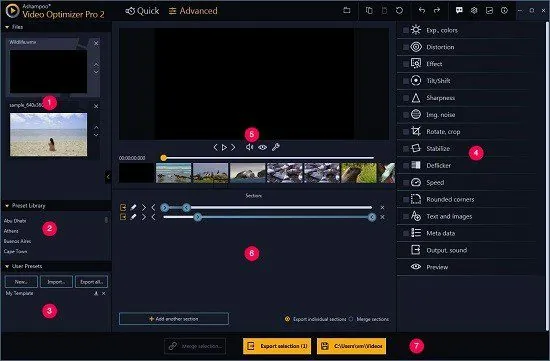Delete the My Template user preset

(103, 293)
